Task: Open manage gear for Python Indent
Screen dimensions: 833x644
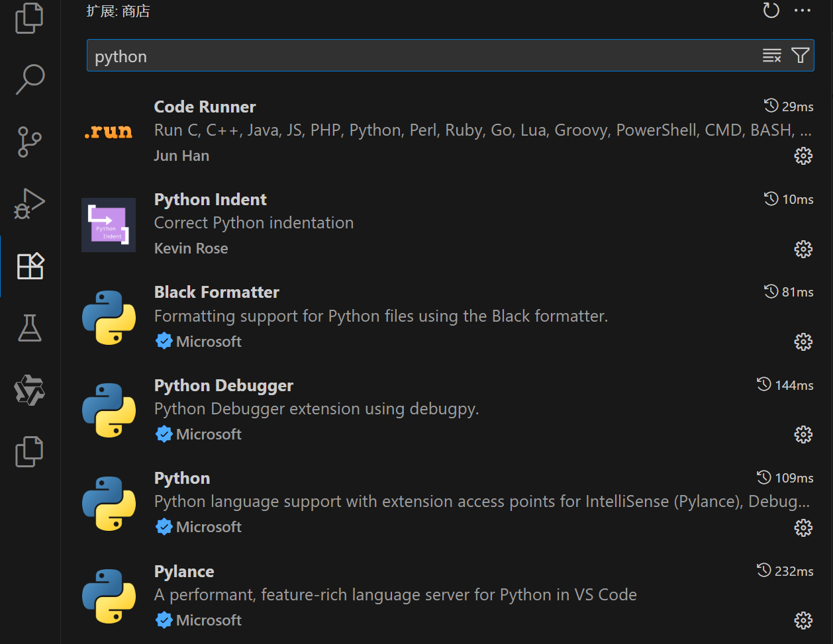Action: click(803, 249)
